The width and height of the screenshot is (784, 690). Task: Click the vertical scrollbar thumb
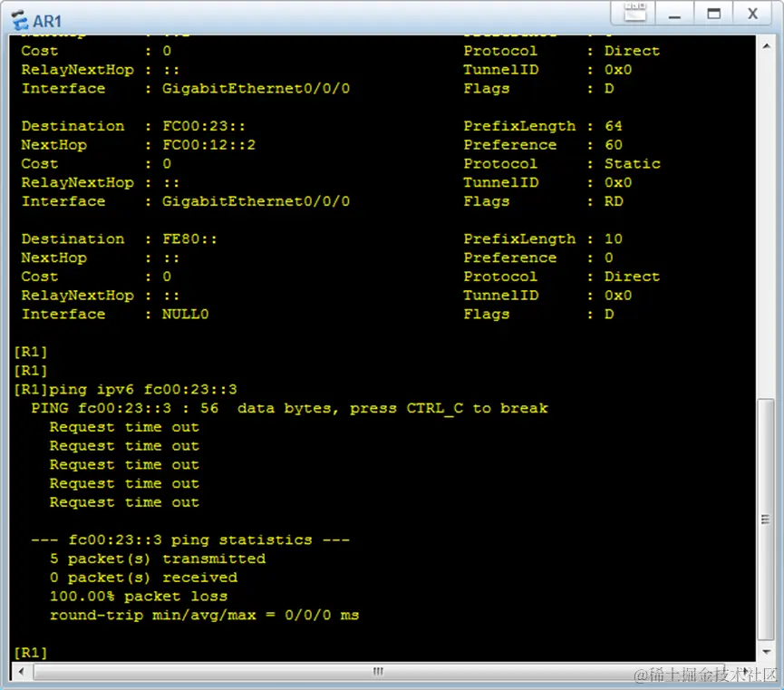[x=766, y=519]
